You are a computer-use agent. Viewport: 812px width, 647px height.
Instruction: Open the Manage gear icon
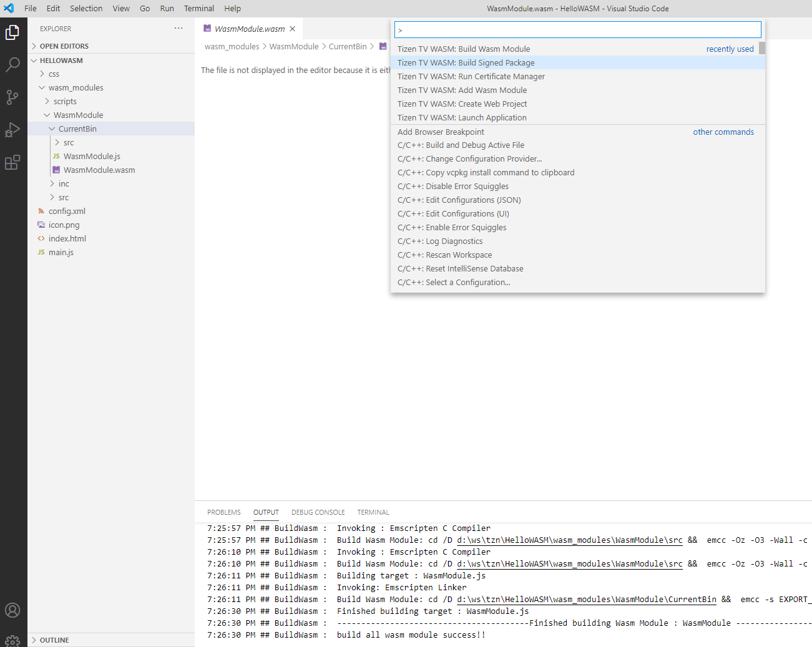pos(12,640)
